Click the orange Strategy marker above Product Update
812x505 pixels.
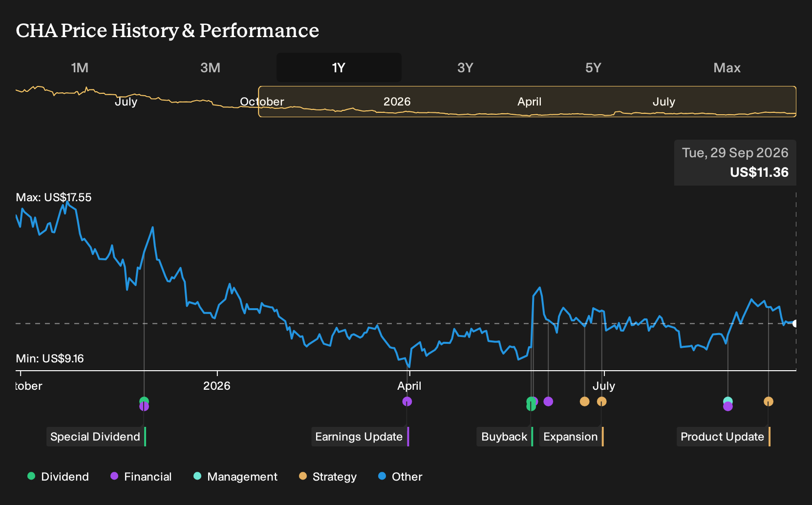click(769, 401)
